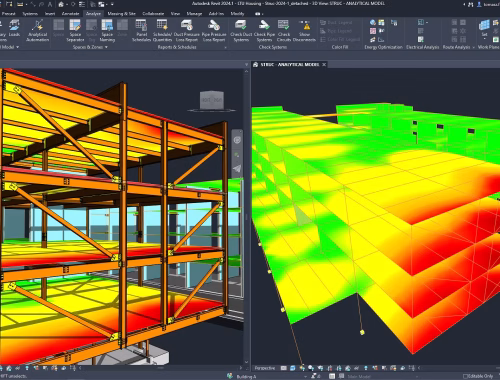The height and width of the screenshot is (380, 500).
Task: Open the Space Naming tool
Action: [107, 30]
